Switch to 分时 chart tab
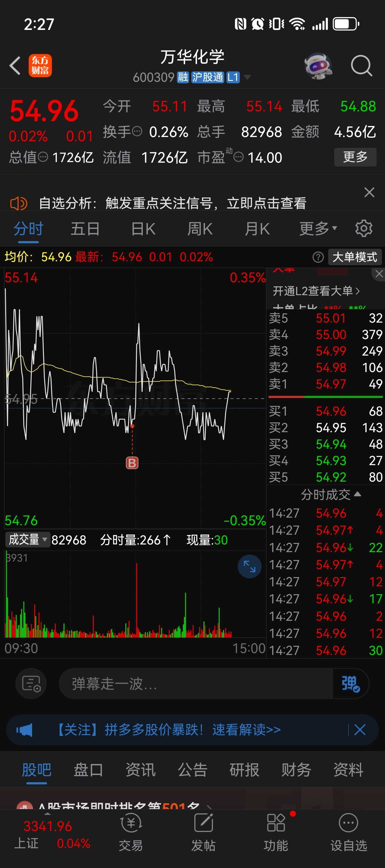Viewport: 385px width, 868px height. 28,229
